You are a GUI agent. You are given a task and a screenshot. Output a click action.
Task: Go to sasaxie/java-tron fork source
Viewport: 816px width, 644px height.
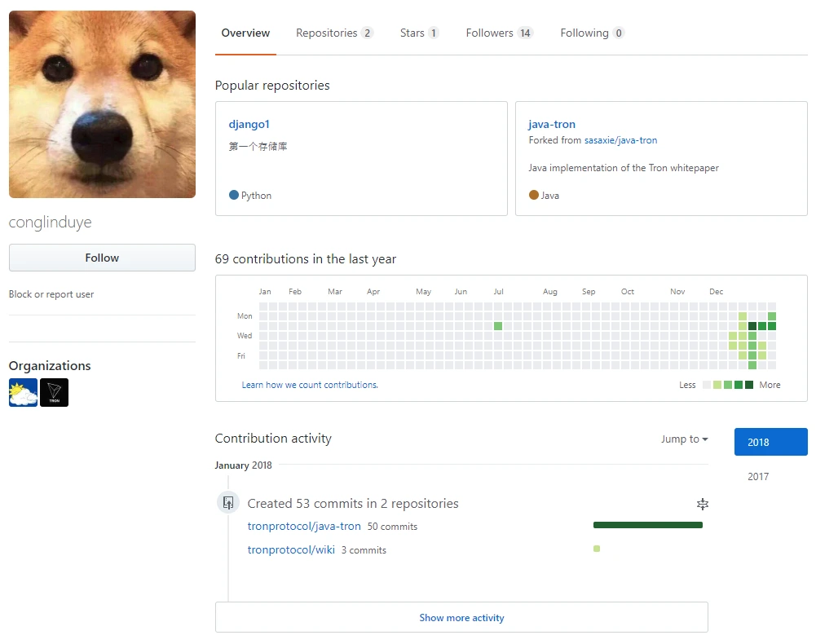point(620,140)
